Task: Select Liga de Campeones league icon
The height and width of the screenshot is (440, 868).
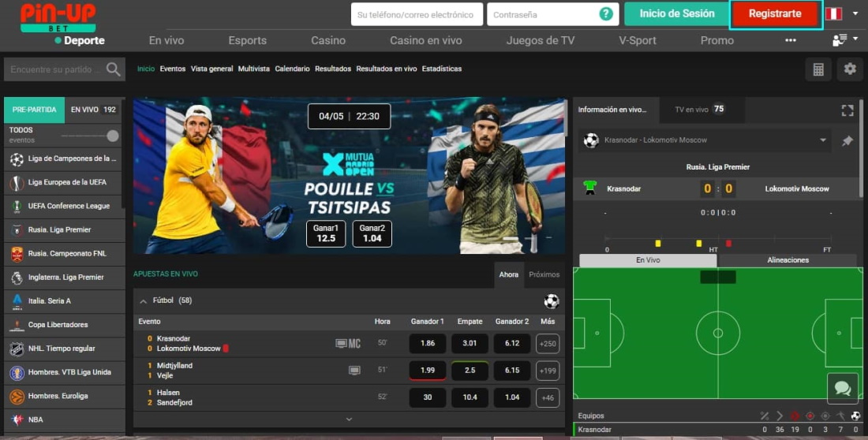Action: pos(17,159)
